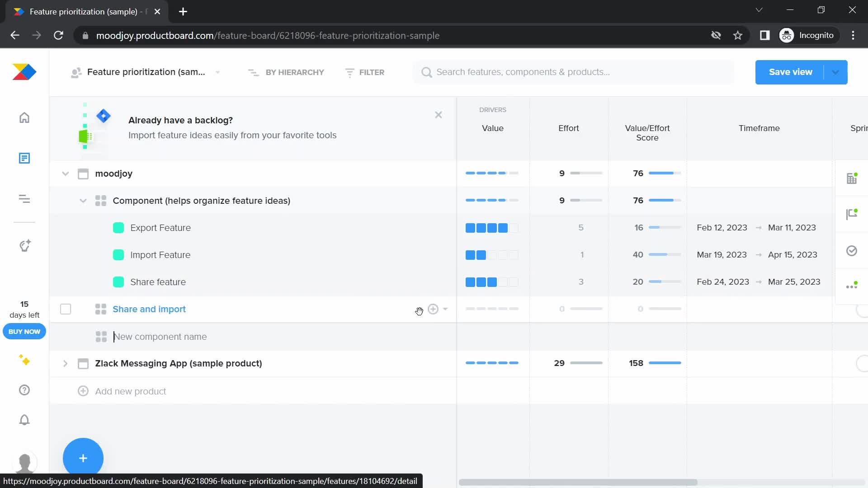Open the notifications bell icon
Screen dimensions: 868x488
[24, 420]
